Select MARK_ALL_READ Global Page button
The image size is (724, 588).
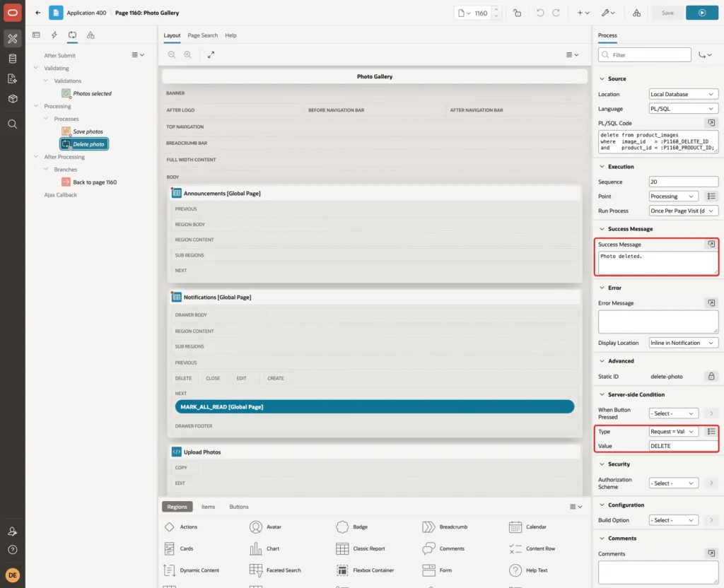click(375, 406)
